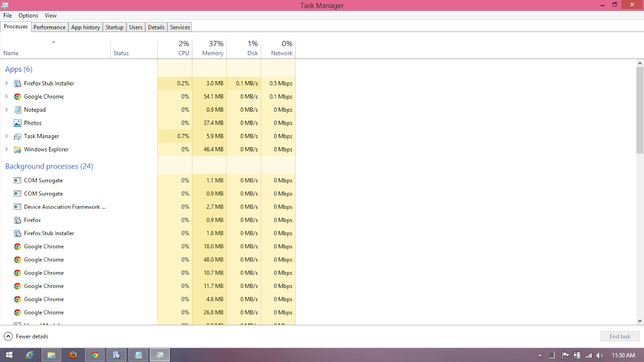Select the Photos app icon in list

(x=18, y=123)
